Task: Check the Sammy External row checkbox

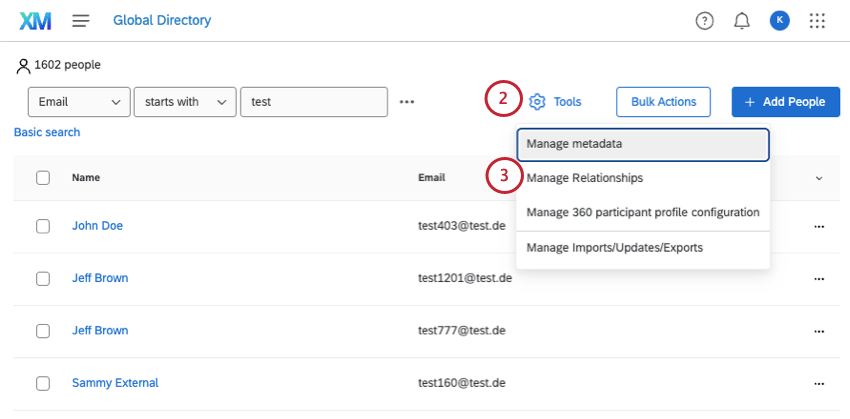Action: [43, 383]
